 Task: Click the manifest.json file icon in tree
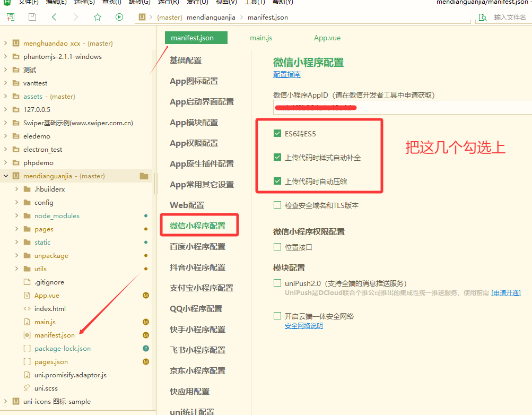point(27,335)
